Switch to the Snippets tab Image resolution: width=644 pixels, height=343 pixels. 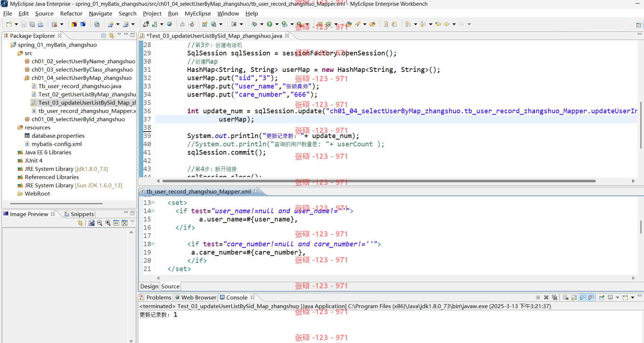pyautogui.click(x=79, y=214)
